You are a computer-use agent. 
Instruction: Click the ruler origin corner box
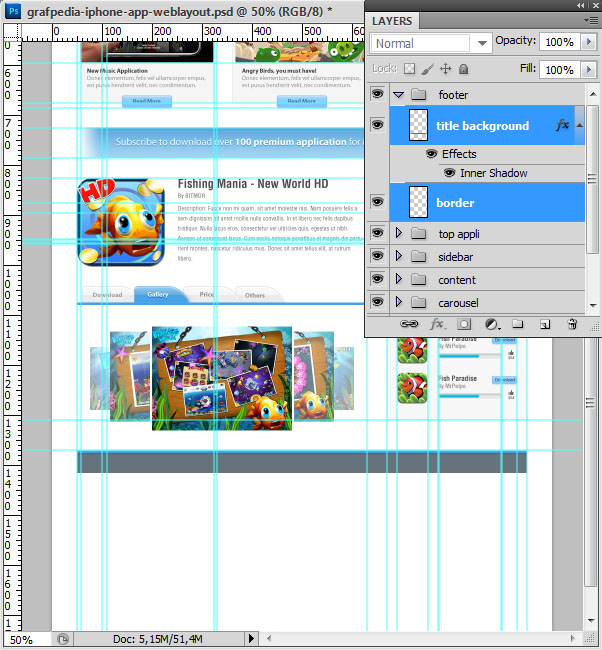click(12, 32)
